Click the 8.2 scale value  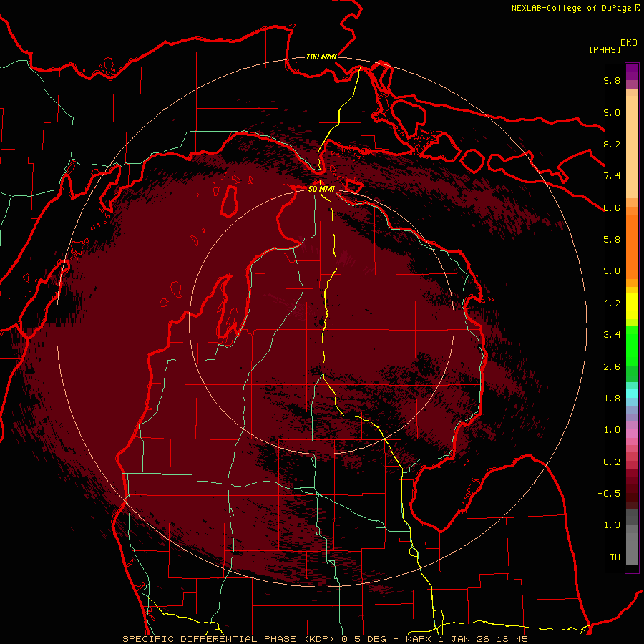(x=612, y=145)
